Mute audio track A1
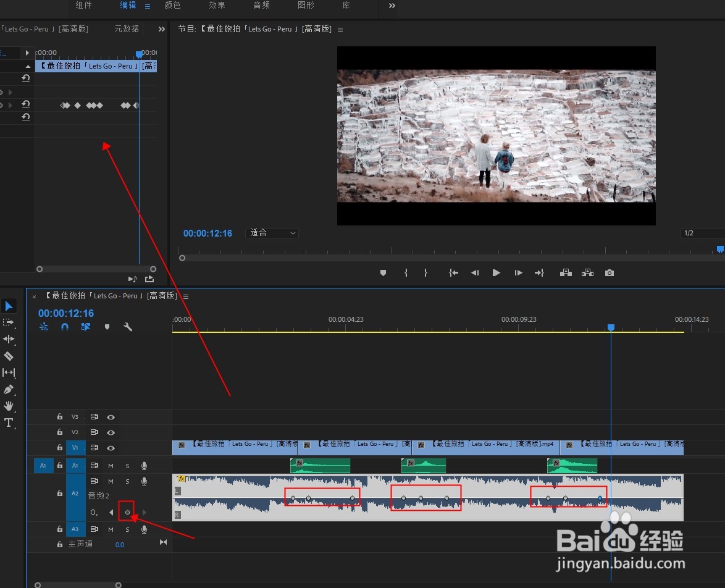725x588 pixels. [111, 466]
